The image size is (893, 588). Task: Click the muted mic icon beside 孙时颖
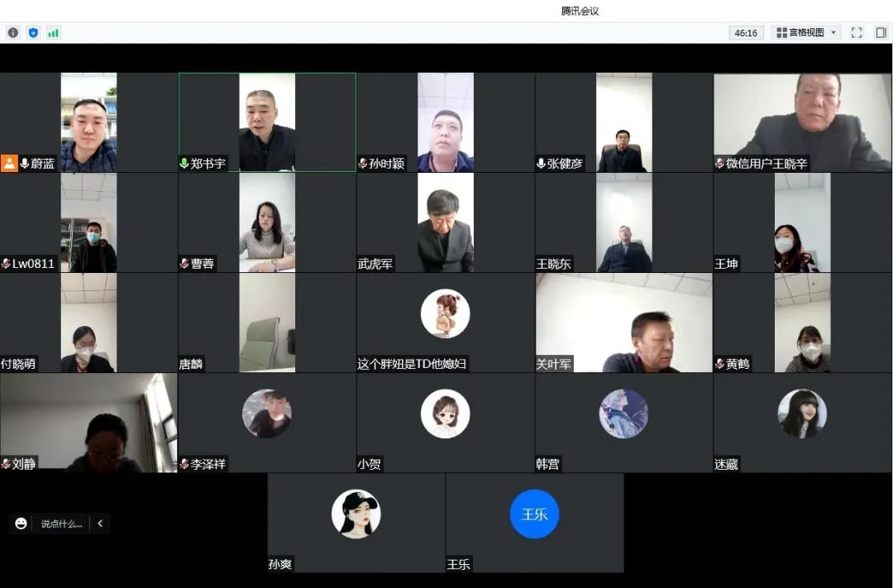pyautogui.click(x=362, y=164)
